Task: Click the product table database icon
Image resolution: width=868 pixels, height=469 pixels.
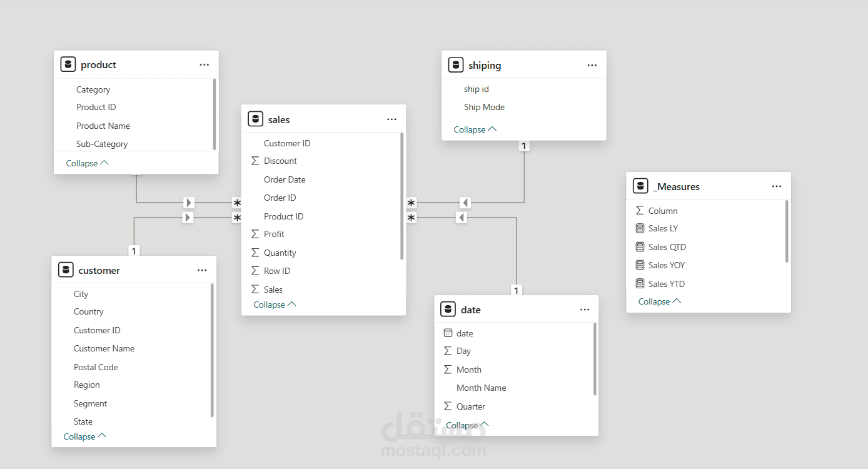Action: (68, 64)
